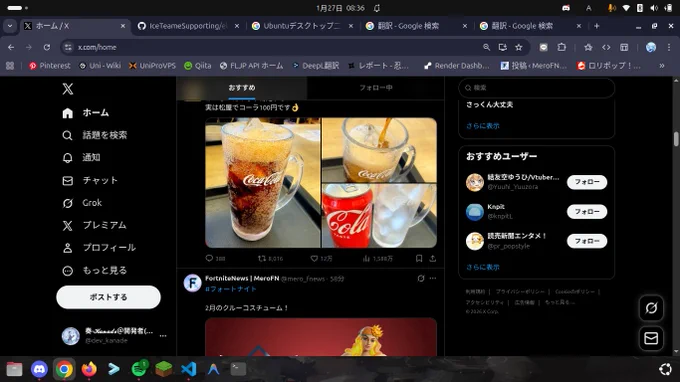Screen dimensions: 680x382
Task: Open a new browser tab
Action: [597, 26]
